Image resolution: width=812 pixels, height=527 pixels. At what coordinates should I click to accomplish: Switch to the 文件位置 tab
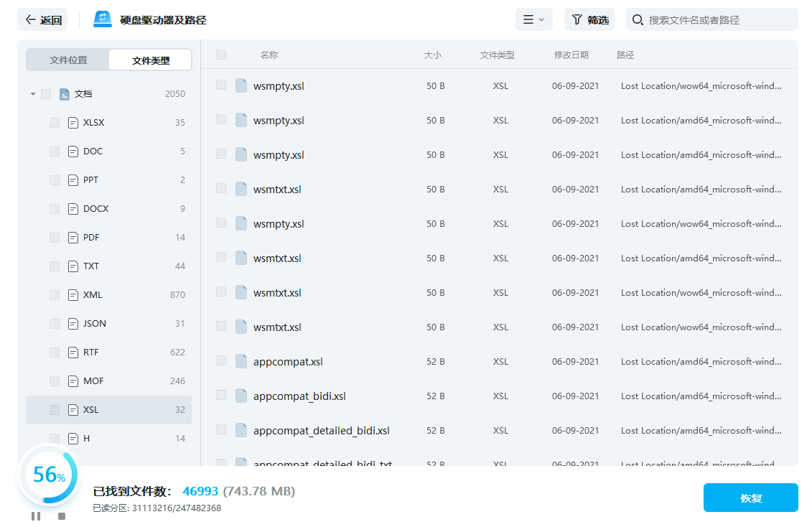click(x=68, y=60)
